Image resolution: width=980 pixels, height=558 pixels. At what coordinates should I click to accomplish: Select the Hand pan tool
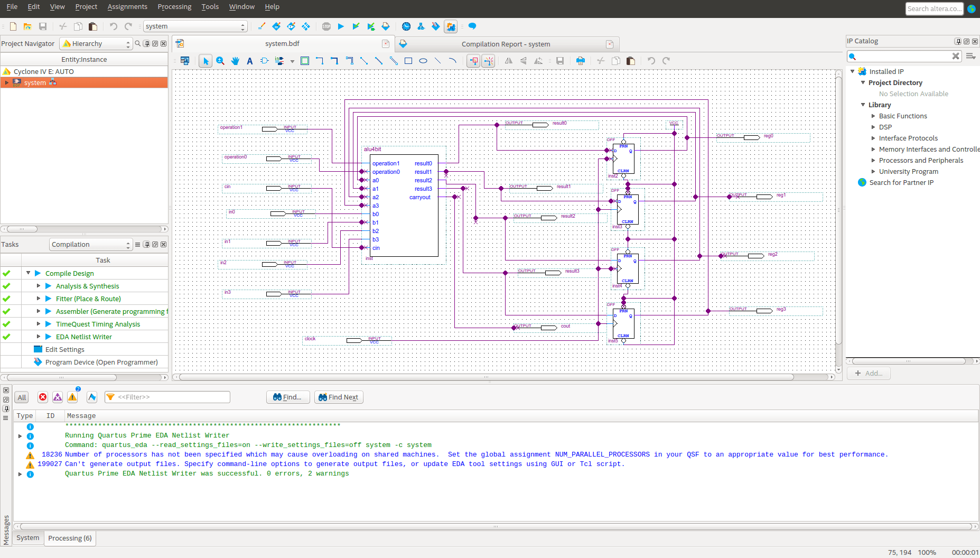235,61
